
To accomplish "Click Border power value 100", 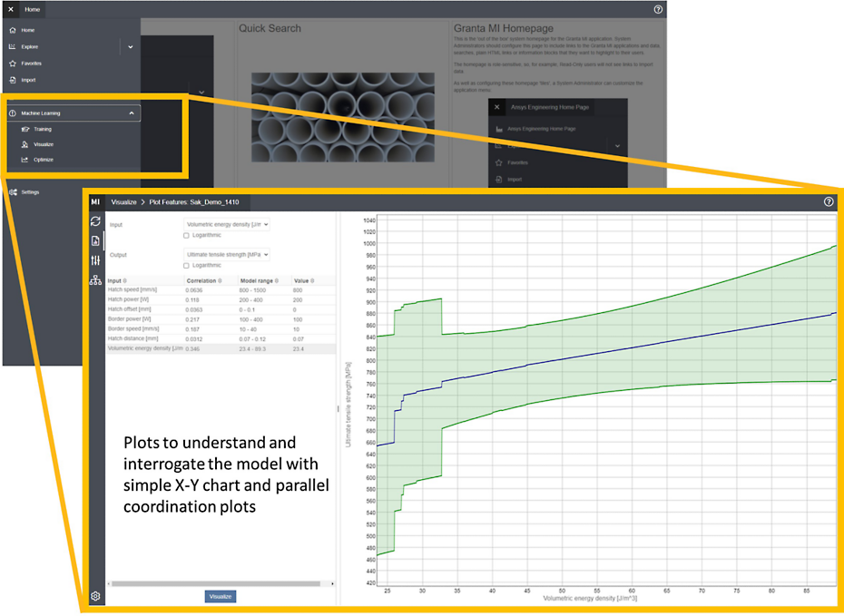I will 298,319.
